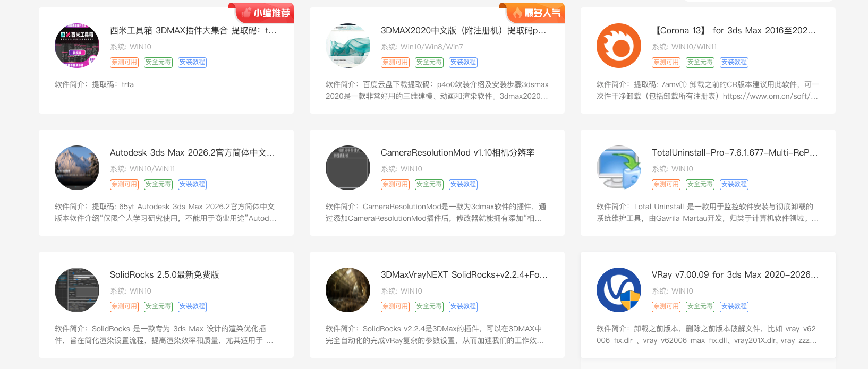
Task: Click 安装教程 tag on Corona 13 card
Action: (734, 62)
